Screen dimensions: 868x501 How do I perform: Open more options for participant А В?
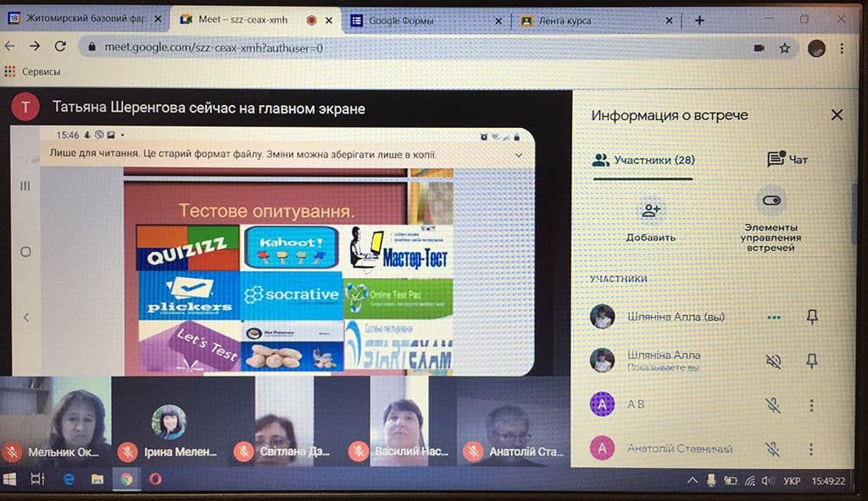(x=811, y=404)
